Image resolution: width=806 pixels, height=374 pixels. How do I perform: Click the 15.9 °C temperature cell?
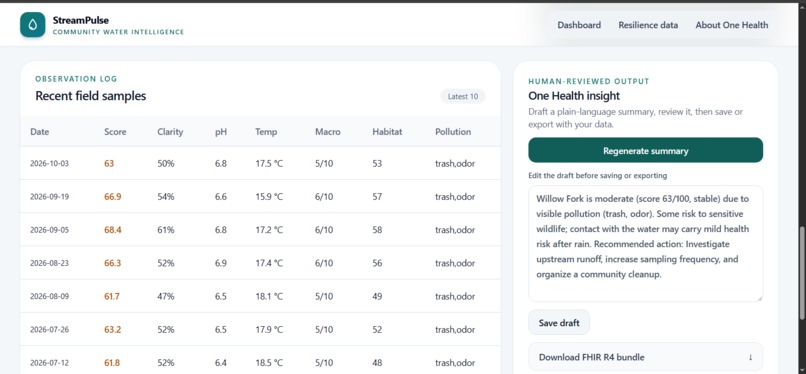pos(269,197)
